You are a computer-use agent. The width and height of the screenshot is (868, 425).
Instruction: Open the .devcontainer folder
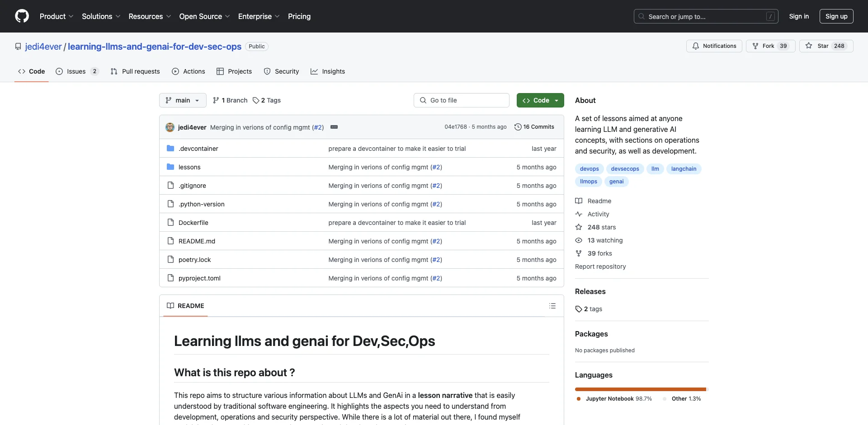(198, 149)
